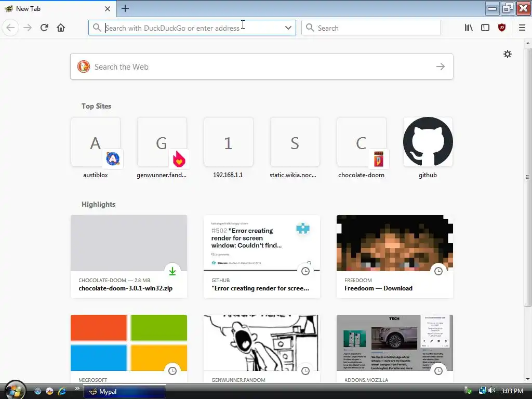Open the hamburger application menu

point(522,28)
